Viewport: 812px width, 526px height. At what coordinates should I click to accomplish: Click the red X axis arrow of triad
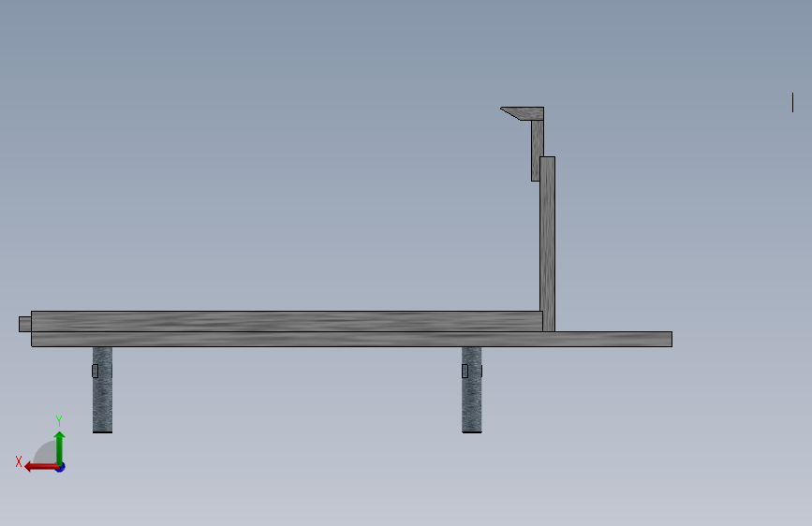pos(41,467)
